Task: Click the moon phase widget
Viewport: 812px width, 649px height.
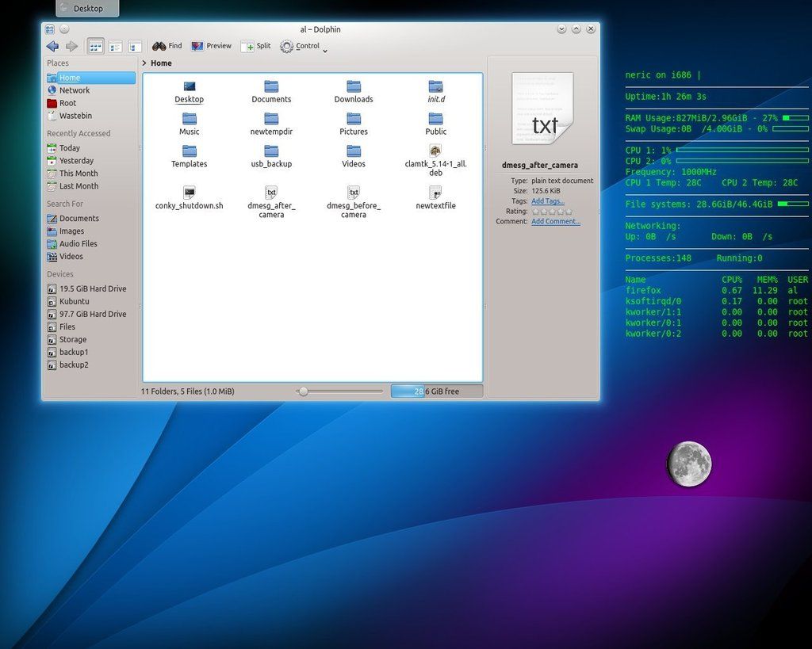Action: tap(689, 464)
